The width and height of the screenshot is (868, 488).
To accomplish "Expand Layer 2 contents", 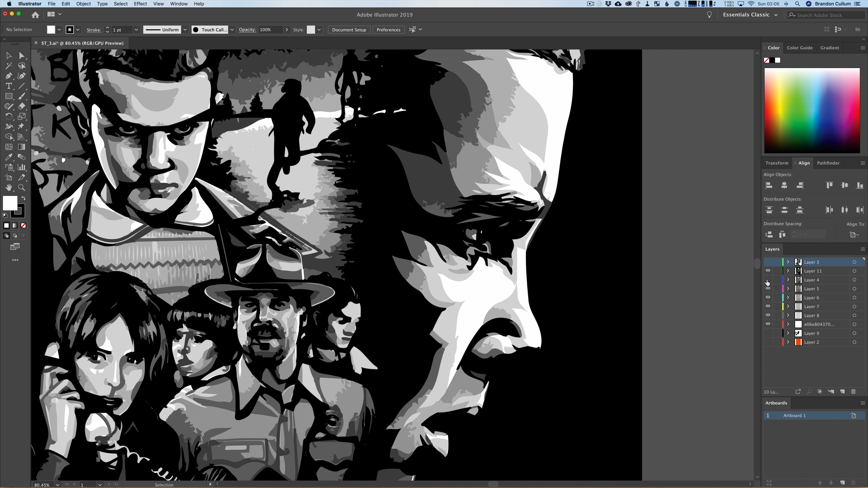I will (x=788, y=342).
